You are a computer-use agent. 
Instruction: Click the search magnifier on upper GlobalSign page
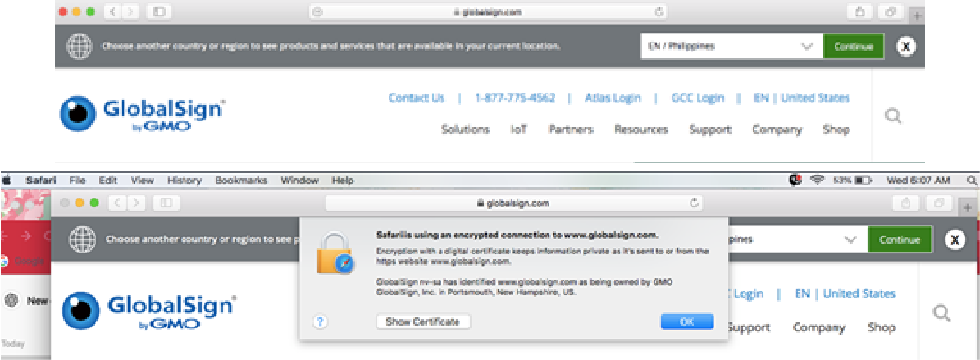(x=893, y=117)
